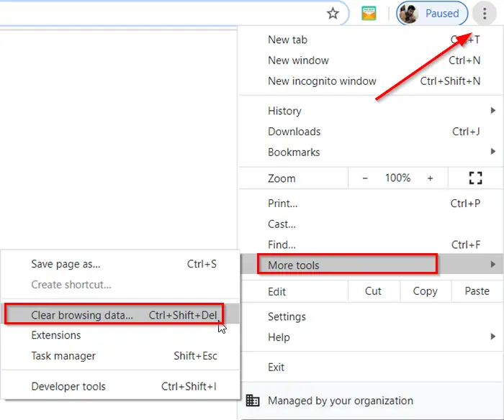The height and width of the screenshot is (420, 504).
Task: Choose Cast... from the menu
Action: point(372,224)
